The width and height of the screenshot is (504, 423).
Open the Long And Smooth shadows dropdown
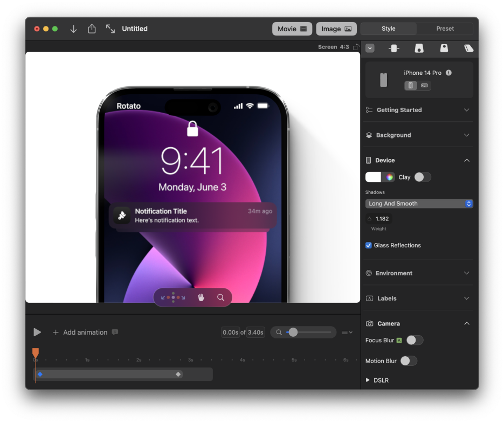(x=419, y=204)
